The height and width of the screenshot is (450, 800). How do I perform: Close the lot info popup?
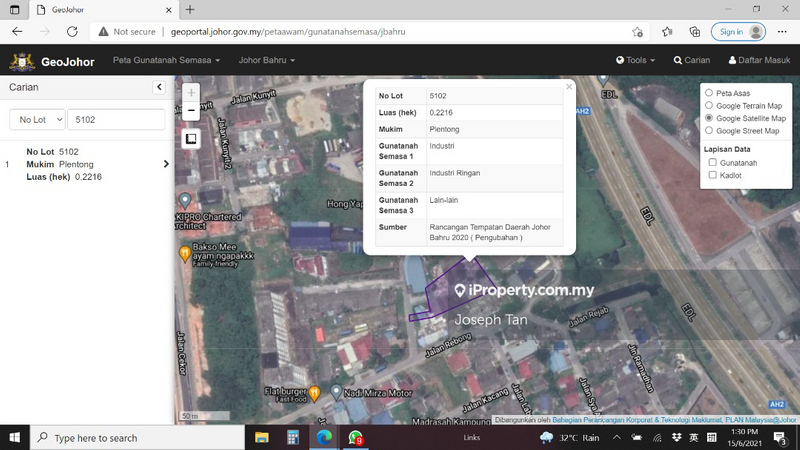[x=569, y=87]
